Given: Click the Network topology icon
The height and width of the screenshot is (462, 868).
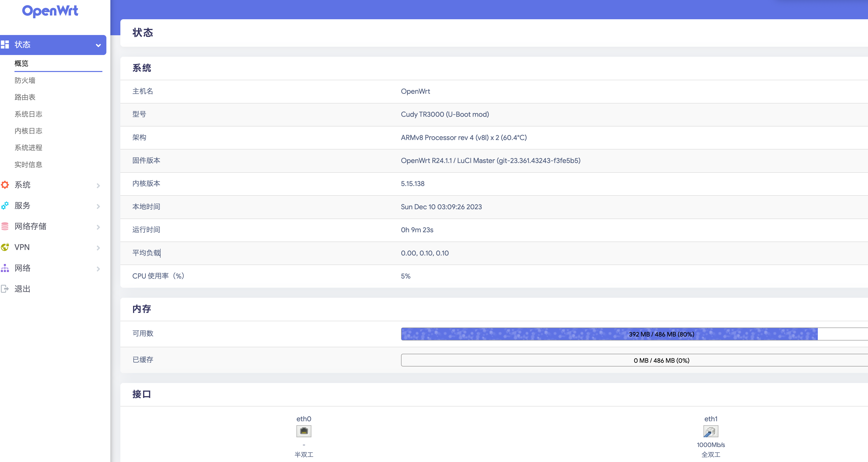Looking at the screenshot, I should 5,268.
